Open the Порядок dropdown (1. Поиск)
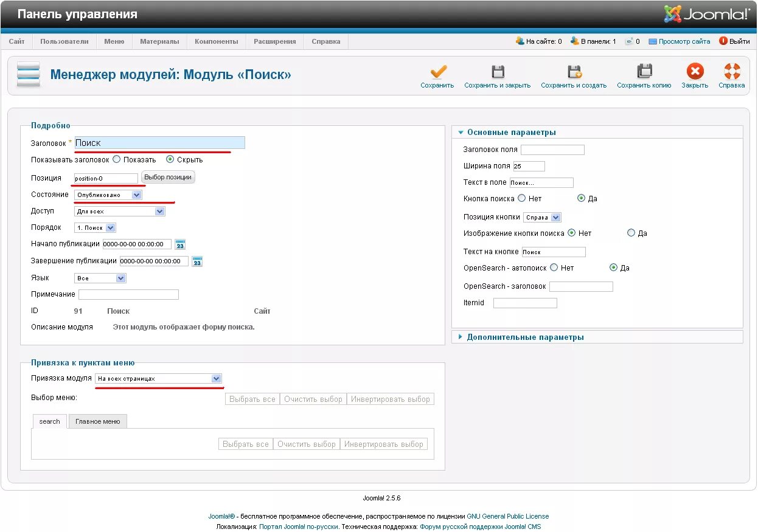Image resolution: width=758 pixels, height=532 pixels. tap(95, 228)
